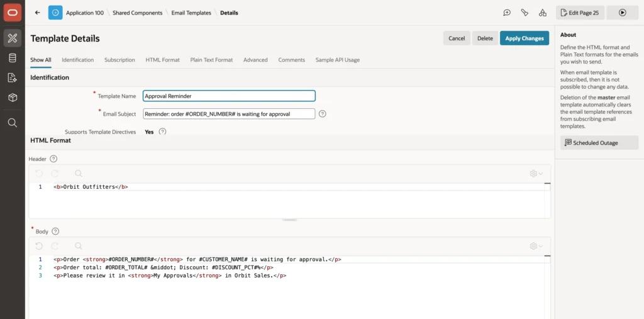The image size is (644, 319).
Task: Open Shared Components breadcrumb link
Action: (138, 13)
